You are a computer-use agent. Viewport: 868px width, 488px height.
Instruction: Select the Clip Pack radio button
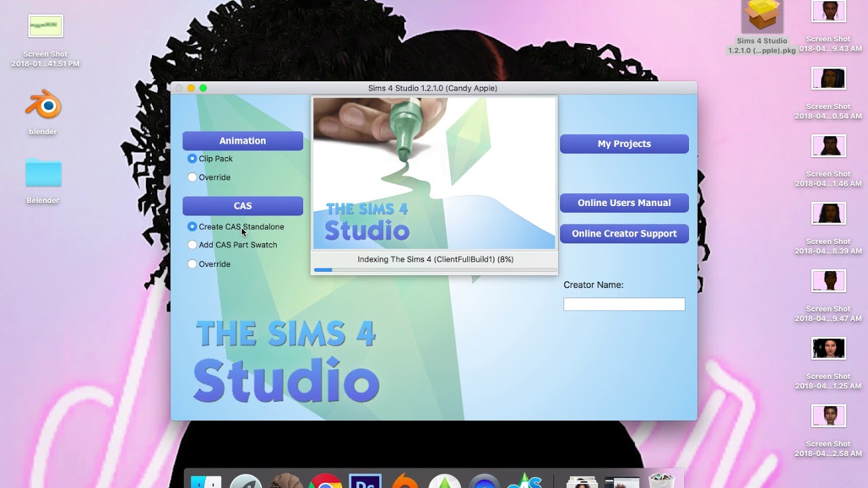tap(193, 159)
